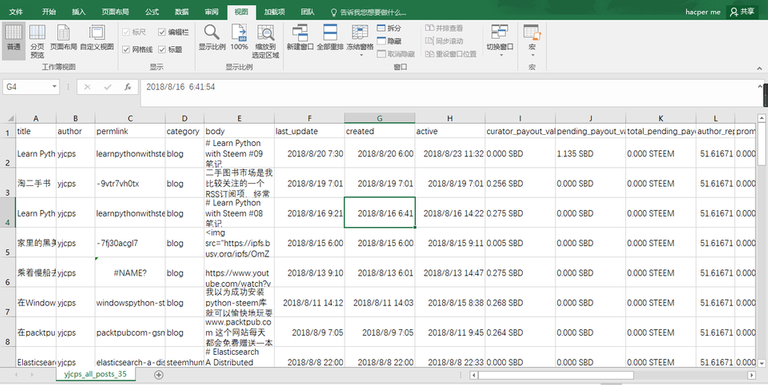This screenshot has width=768, height=385.
Task: Open the Zoom (显示比例) dialog
Action: 212,38
